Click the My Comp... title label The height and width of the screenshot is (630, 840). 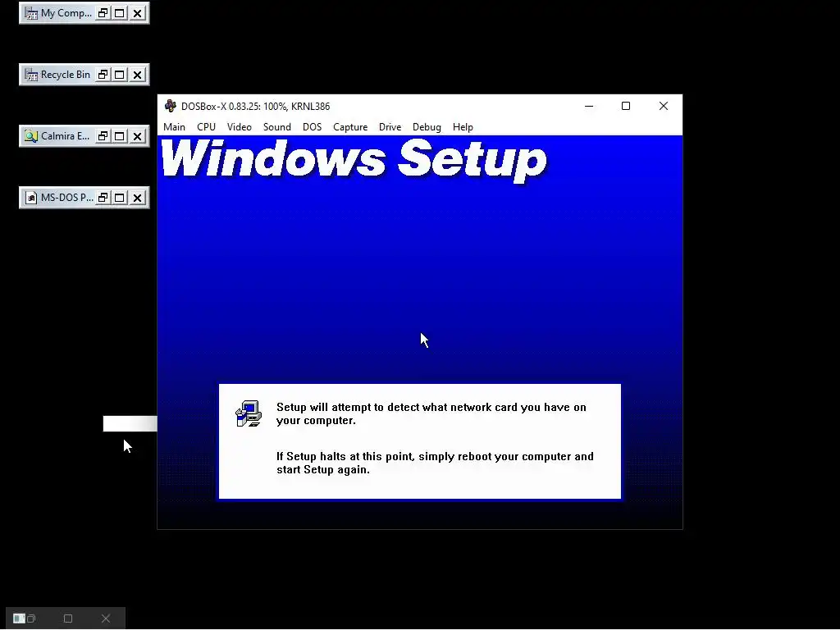[66, 13]
